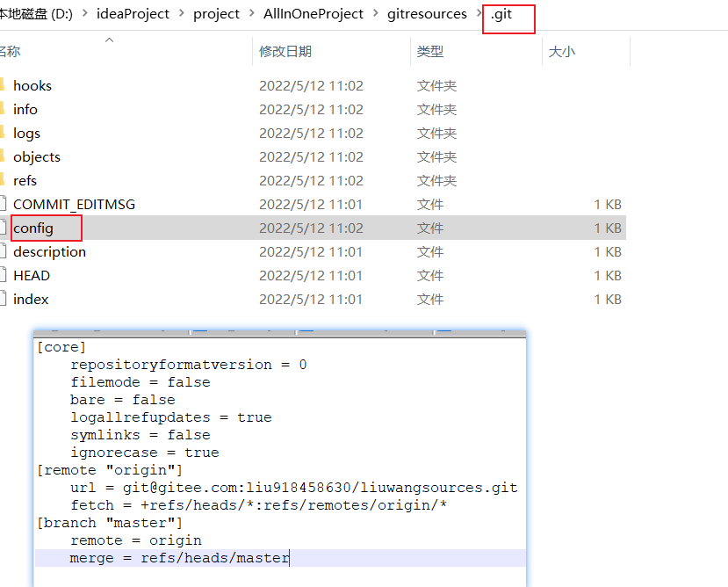Image resolution: width=728 pixels, height=587 pixels.
Task: Navigate to gitresources in breadcrumb path
Action: click(427, 14)
